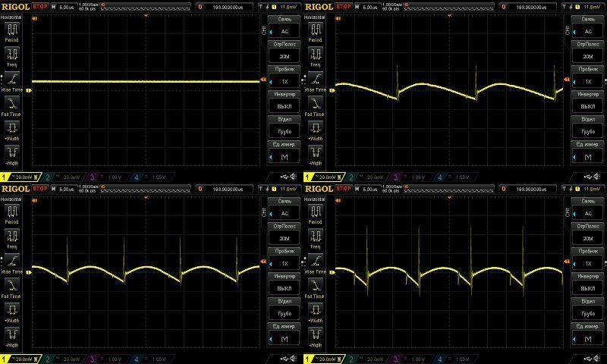Viewport: 607px width, 364px height.
Task: Select channel 3 tab in top-right capture
Action: [x=412, y=177]
